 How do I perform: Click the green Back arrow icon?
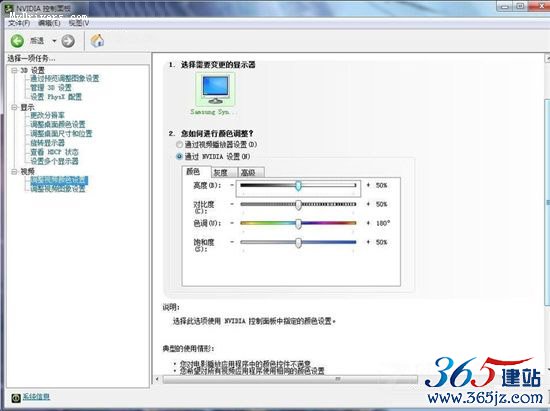click(x=17, y=41)
